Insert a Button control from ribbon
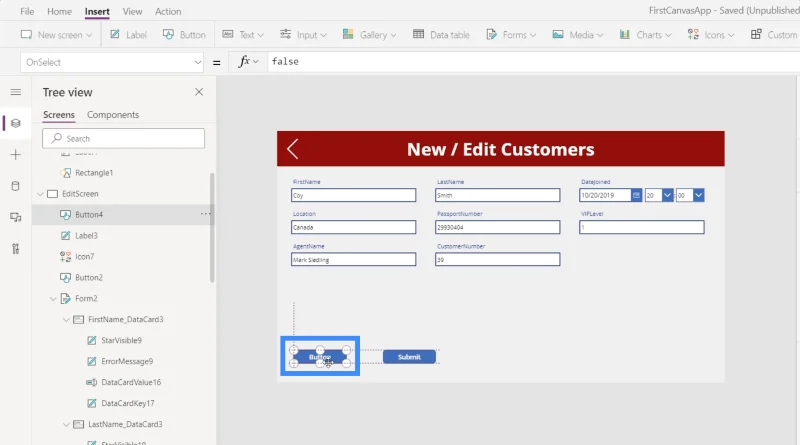Image resolution: width=800 pixels, height=445 pixels. tap(184, 35)
